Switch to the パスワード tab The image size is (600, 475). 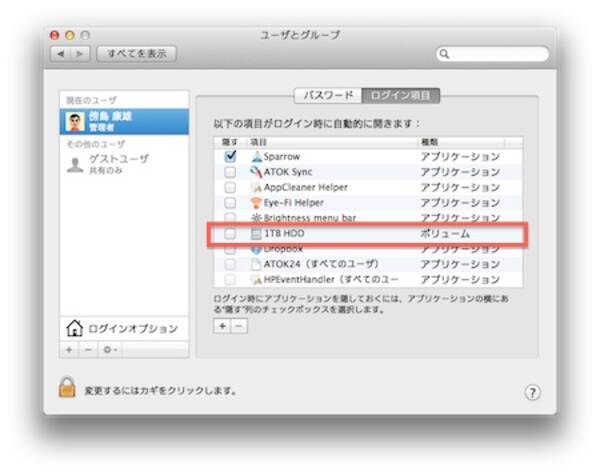click(x=328, y=95)
